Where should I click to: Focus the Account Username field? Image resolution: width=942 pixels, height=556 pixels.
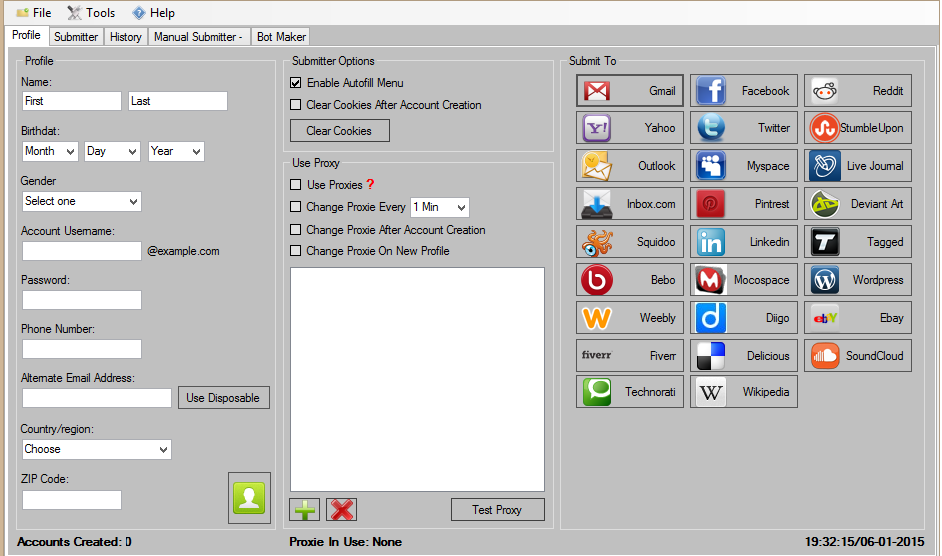point(82,251)
